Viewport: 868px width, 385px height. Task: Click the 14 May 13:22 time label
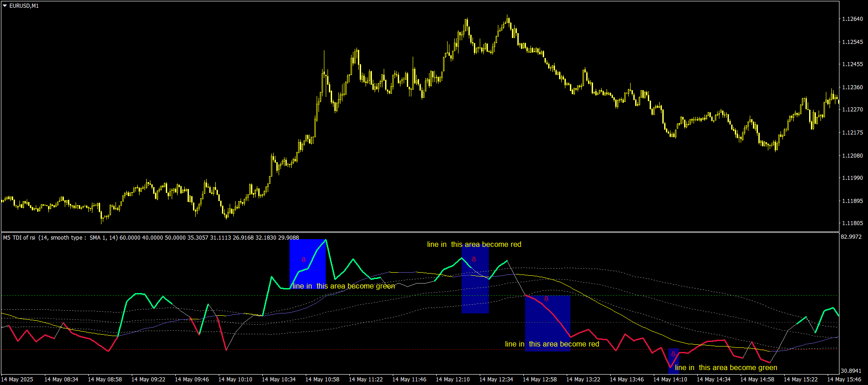pyautogui.click(x=583, y=380)
